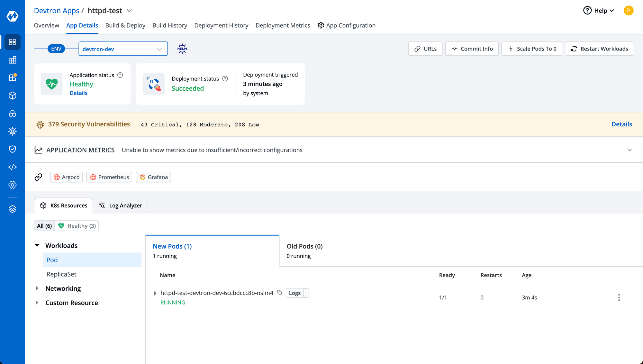This screenshot has height=364, width=643.
Task: Click the Grafana dashboard link icon
Action: [x=143, y=177]
